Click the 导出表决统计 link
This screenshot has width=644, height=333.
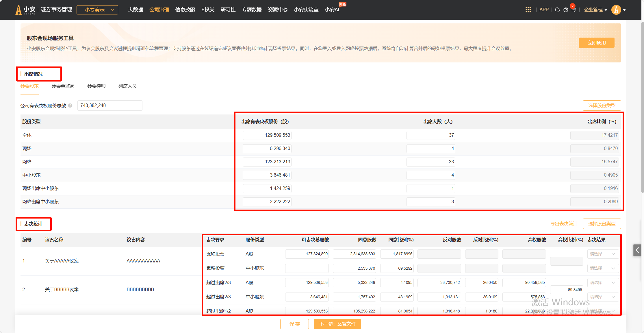[563, 224]
